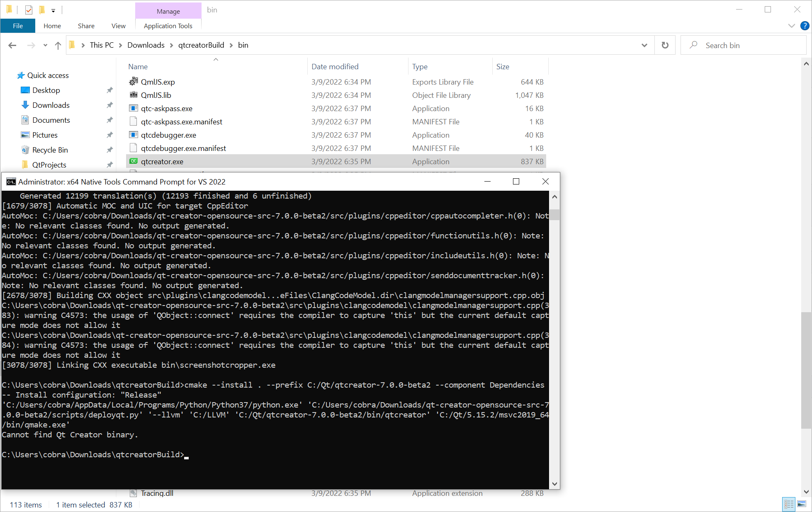Click the New folder quick access icon
The image size is (812, 512).
[x=41, y=10]
